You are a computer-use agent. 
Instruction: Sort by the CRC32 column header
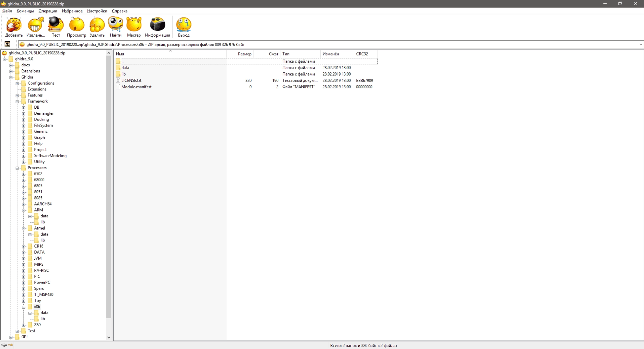[x=366, y=54]
